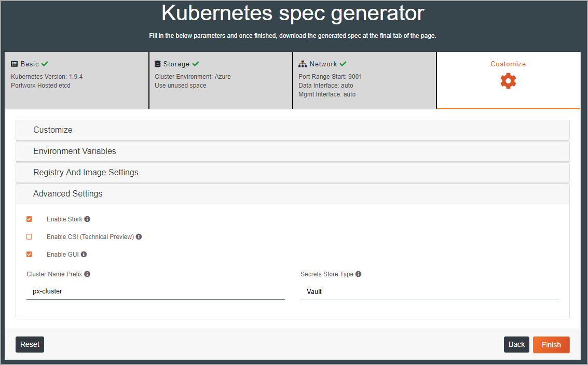588x365 pixels.
Task: Click the orange Customize gear icon
Action: (508, 81)
